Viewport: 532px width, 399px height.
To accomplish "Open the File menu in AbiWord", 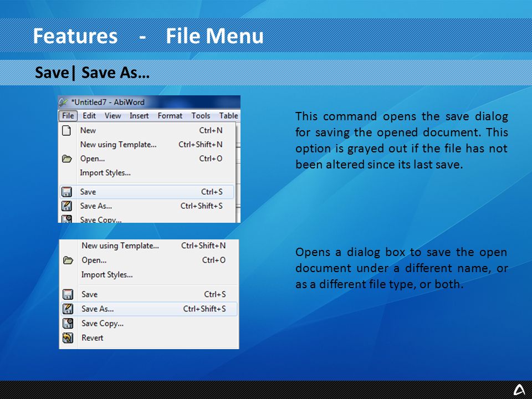I will [68, 116].
